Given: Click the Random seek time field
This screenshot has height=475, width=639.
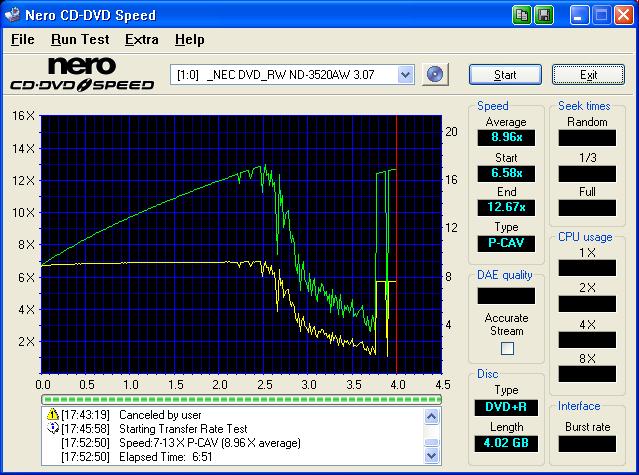Looking at the screenshot, I should (587, 138).
